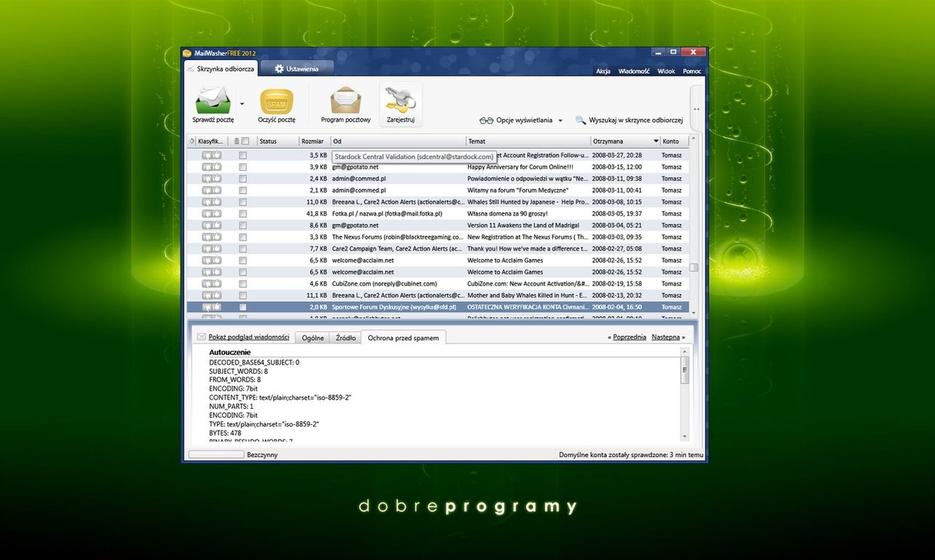Click the classification sun icon in header
Image resolution: width=935 pixels, height=560 pixels.
[x=192, y=141]
